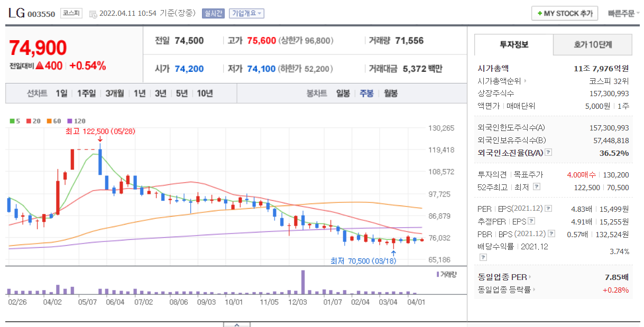Switch candlestick chart to 일봉
The height and width of the screenshot is (327, 644).
(343, 94)
